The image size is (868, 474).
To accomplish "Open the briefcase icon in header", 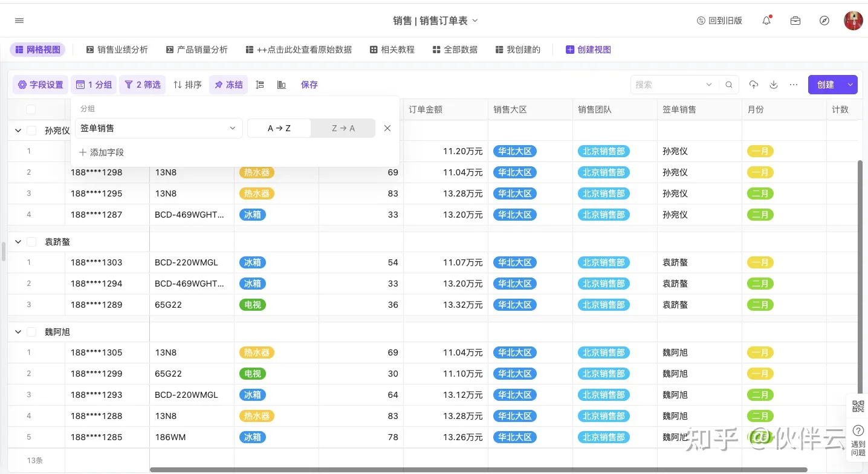I will [795, 21].
